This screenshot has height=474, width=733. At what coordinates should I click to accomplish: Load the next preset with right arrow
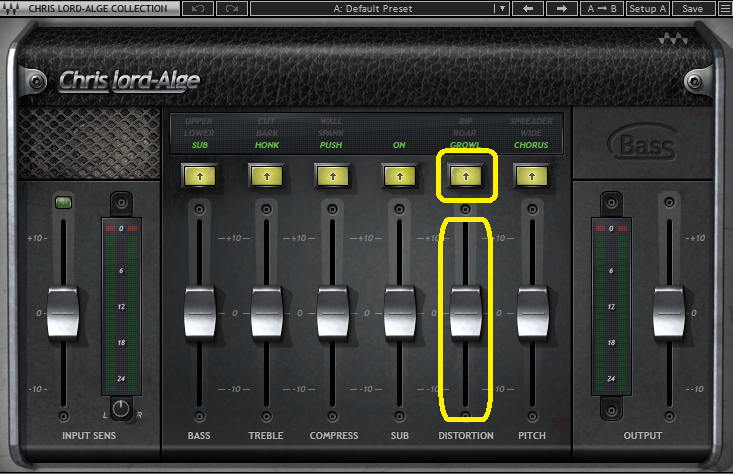tap(561, 9)
